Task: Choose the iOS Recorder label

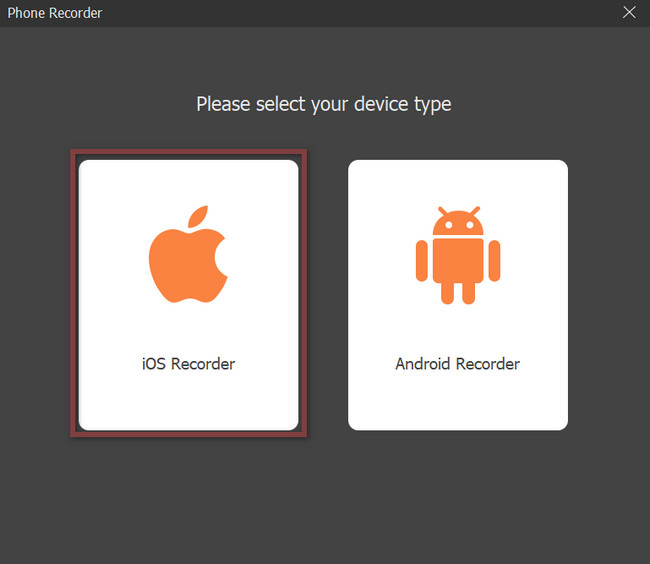Action: point(188,364)
